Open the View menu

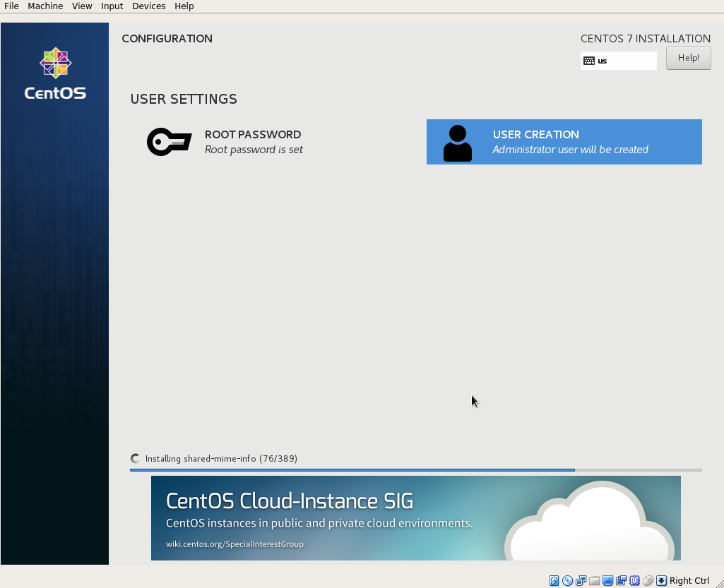coord(81,6)
